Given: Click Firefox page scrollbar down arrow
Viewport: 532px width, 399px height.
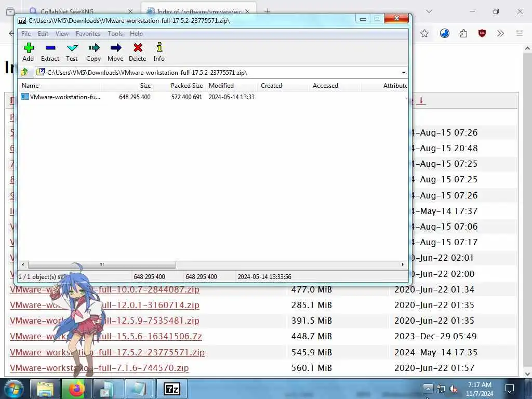Looking at the screenshot, I should point(527,374).
